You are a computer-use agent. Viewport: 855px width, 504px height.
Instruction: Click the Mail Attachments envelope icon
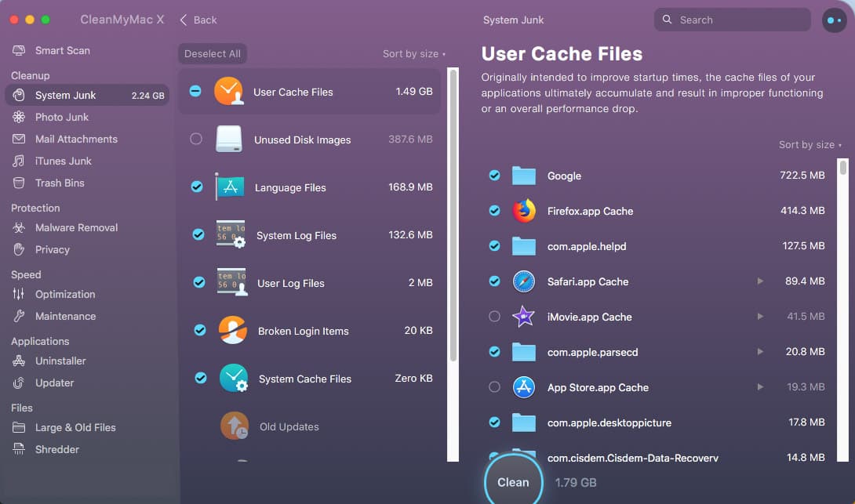[19, 139]
